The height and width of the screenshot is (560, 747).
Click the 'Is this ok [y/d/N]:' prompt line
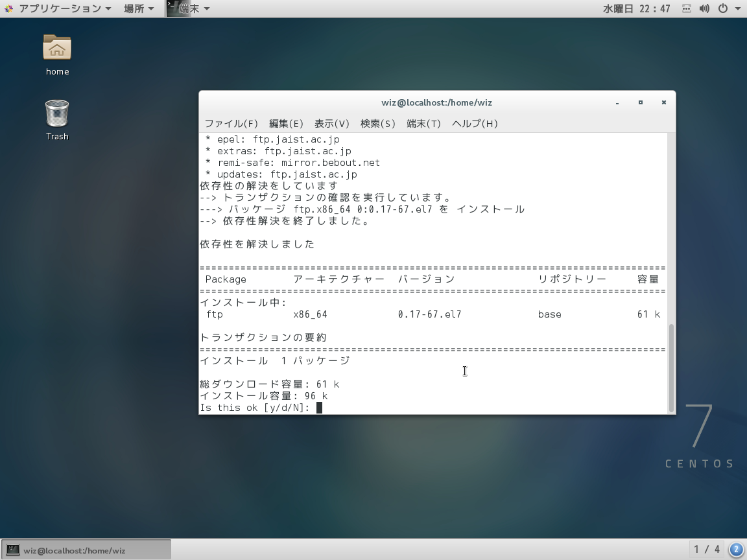click(x=255, y=408)
